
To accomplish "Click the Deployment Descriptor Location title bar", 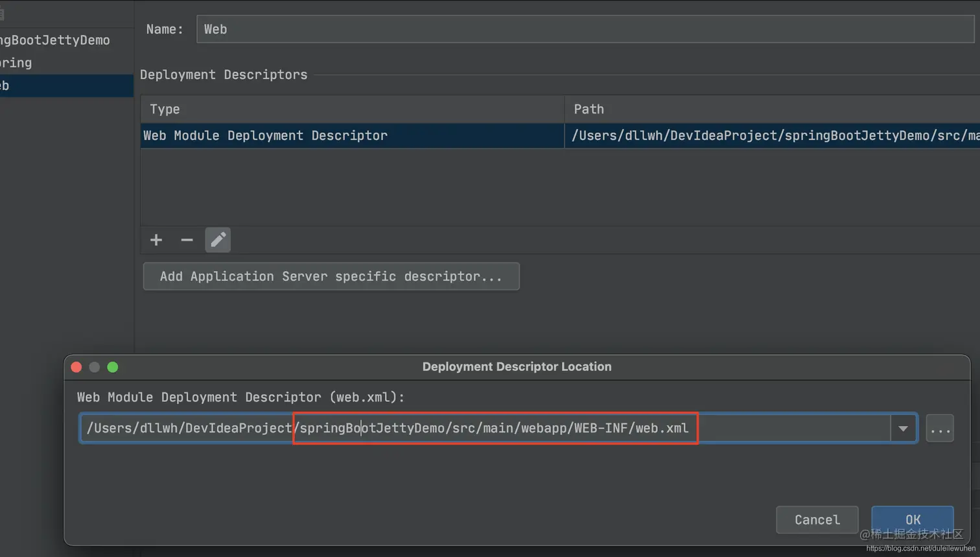I will [517, 366].
